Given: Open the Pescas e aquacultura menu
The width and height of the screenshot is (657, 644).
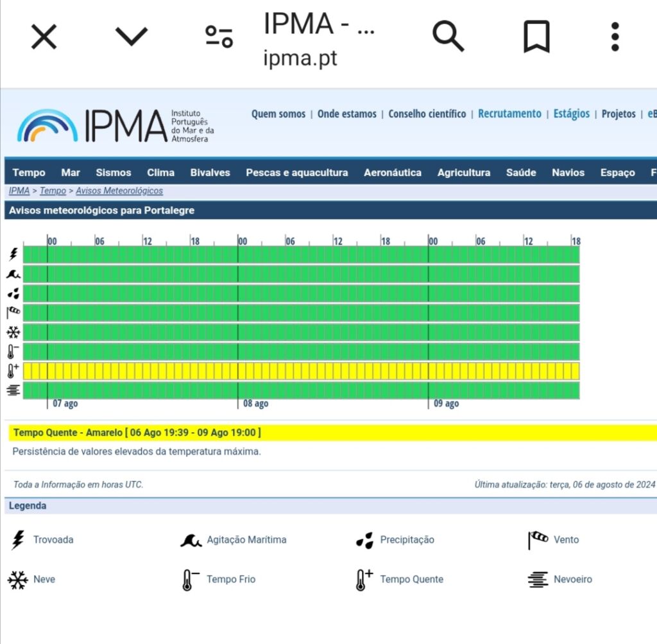Looking at the screenshot, I should [296, 173].
